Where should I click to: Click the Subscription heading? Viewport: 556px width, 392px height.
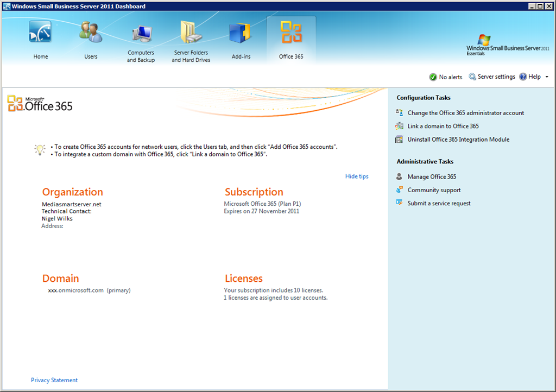tap(254, 192)
